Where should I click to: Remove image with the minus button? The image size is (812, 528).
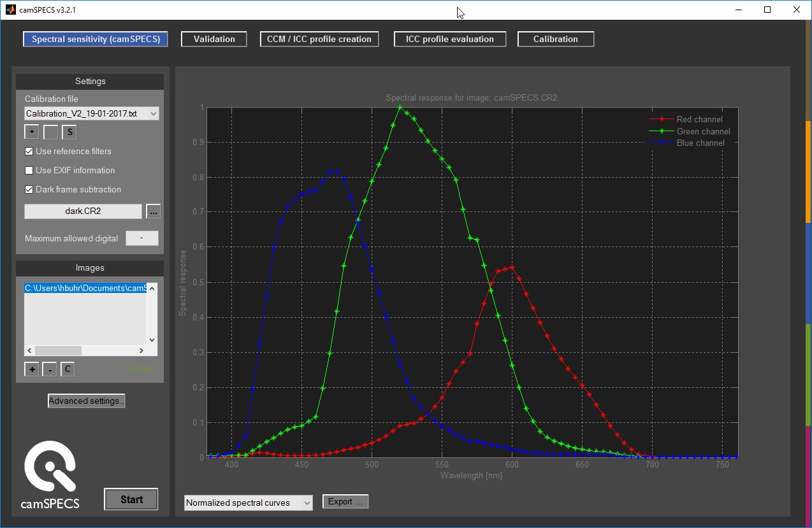[50, 369]
